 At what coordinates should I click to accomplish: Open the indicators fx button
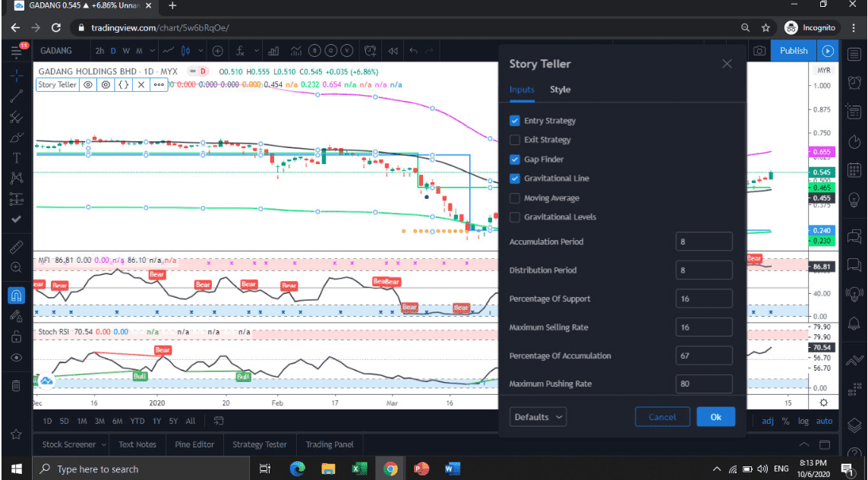(x=240, y=51)
